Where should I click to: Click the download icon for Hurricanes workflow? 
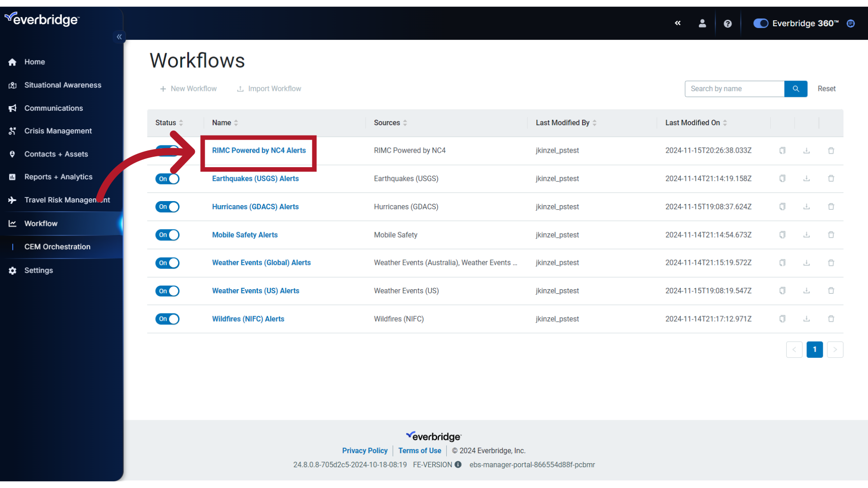pos(807,206)
